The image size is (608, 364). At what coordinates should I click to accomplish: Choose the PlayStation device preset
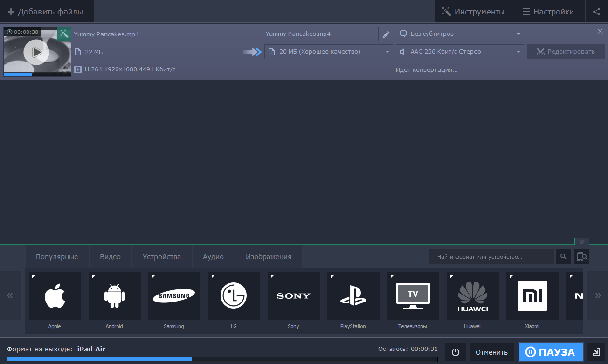coord(353,296)
